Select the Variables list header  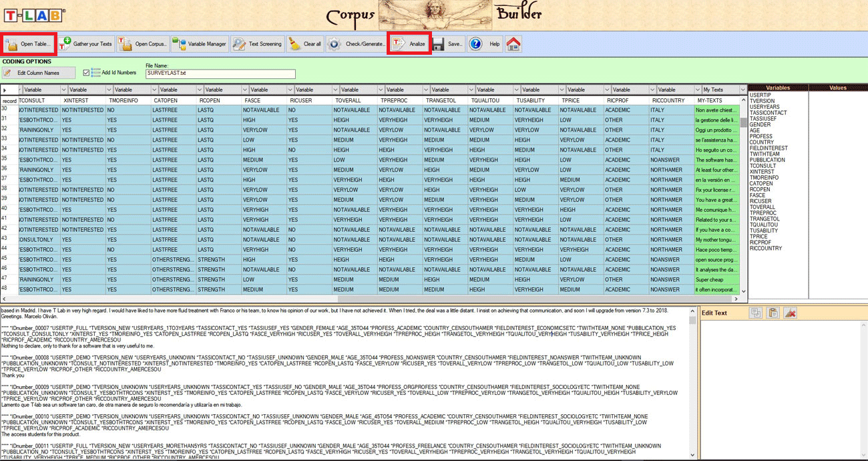point(778,88)
